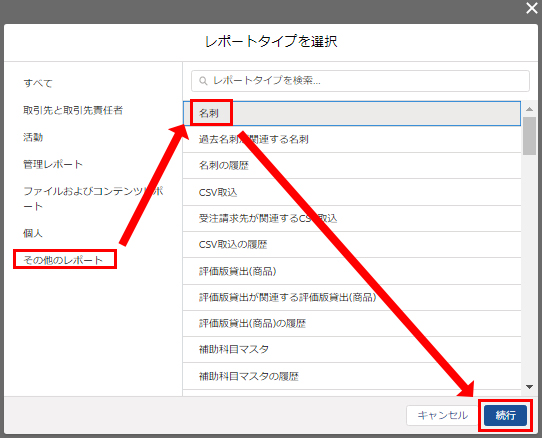This screenshot has height=438, width=542.
Task: Close the report type dialog with X
Action: (x=532, y=8)
